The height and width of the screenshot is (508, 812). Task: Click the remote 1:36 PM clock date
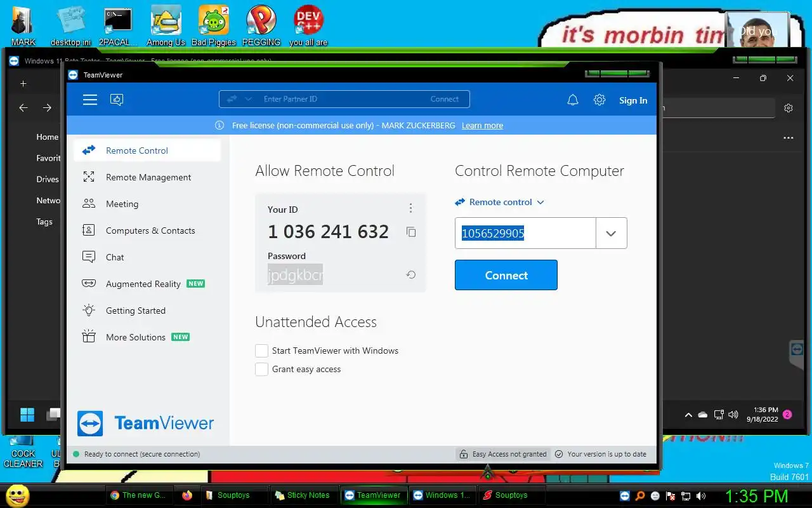pyautogui.click(x=763, y=415)
